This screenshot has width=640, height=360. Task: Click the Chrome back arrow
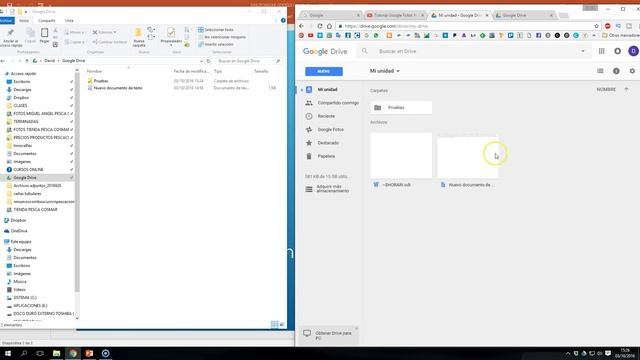tap(301, 26)
